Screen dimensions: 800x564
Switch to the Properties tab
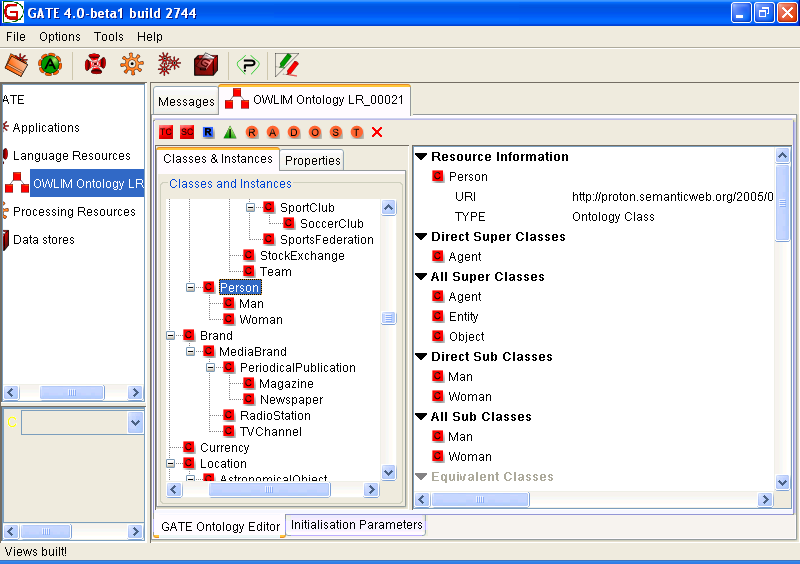pyautogui.click(x=313, y=160)
